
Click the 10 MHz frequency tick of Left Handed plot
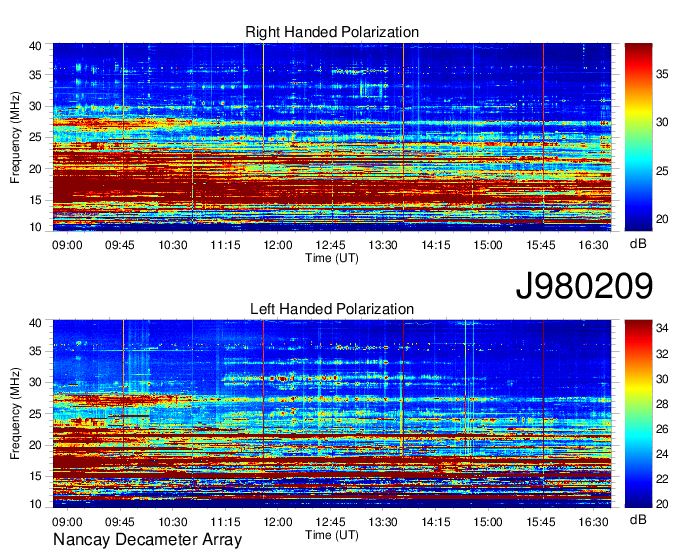[x=36, y=504]
